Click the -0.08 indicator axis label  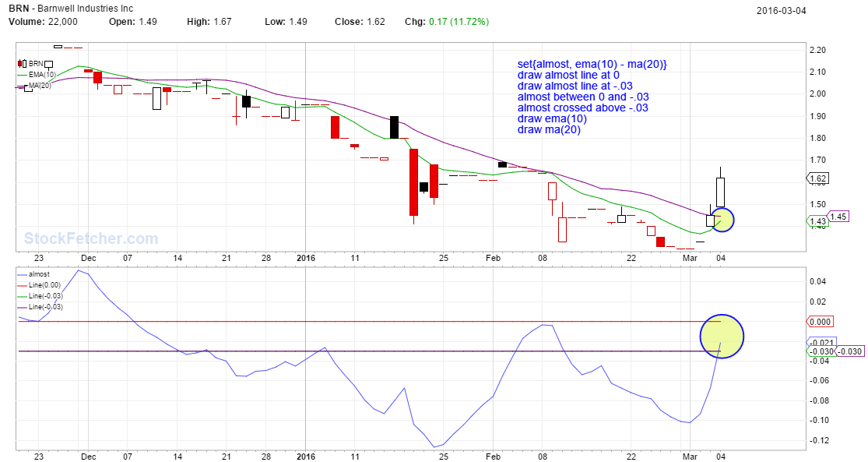pyautogui.click(x=819, y=400)
